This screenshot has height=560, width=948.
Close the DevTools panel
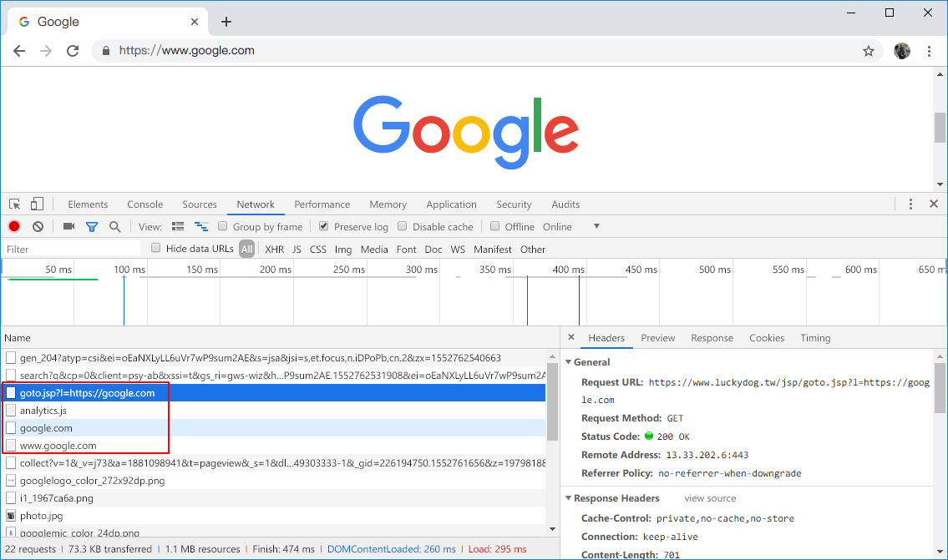coord(934,204)
